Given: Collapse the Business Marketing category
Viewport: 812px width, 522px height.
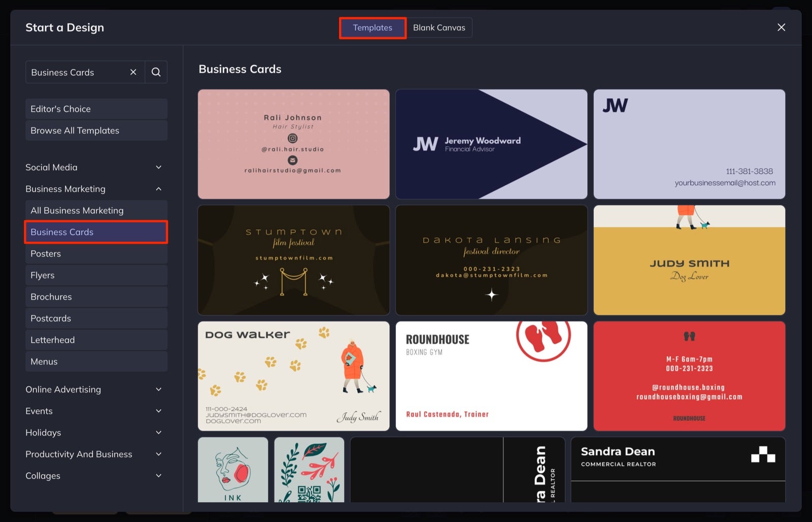Looking at the screenshot, I should click(158, 189).
